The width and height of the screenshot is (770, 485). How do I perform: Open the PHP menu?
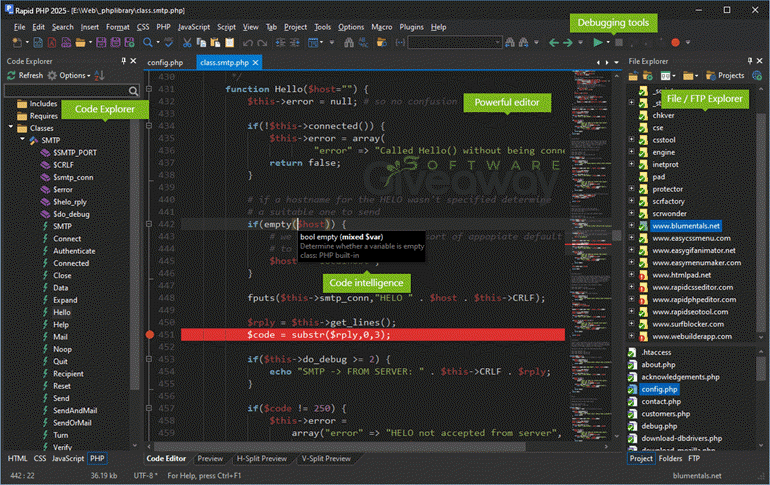click(164, 27)
